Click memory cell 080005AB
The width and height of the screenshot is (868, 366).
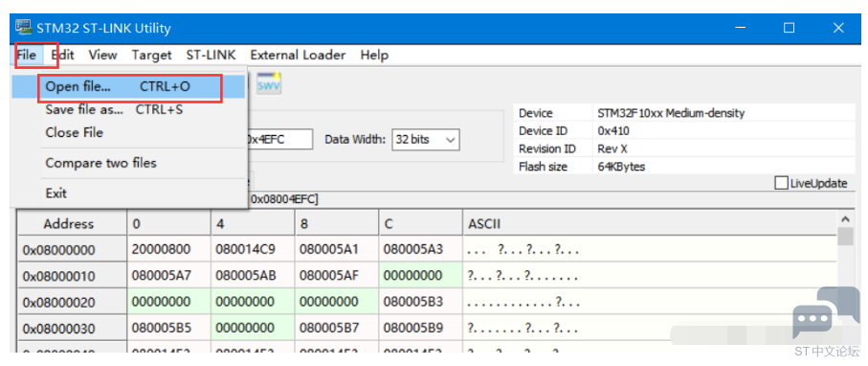(x=253, y=276)
